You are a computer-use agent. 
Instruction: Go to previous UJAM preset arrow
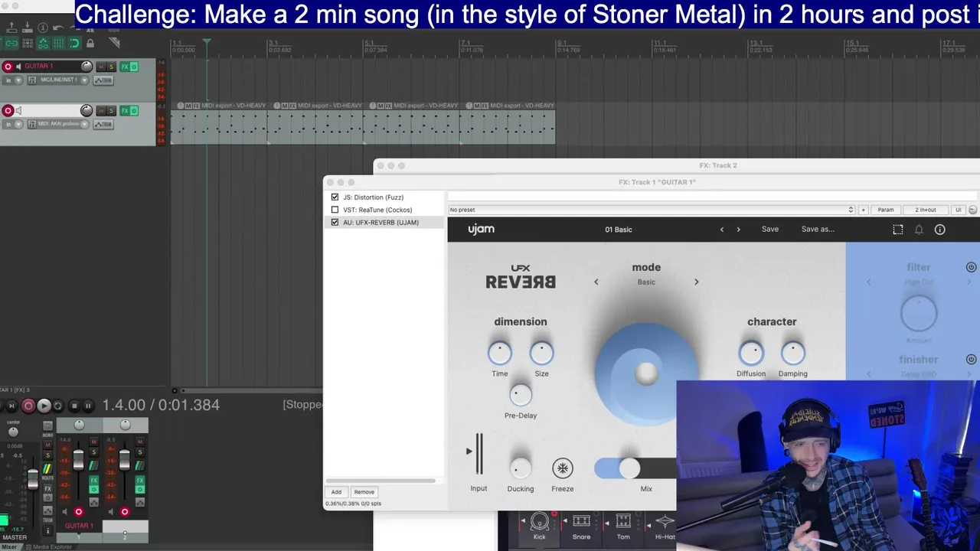(x=721, y=230)
